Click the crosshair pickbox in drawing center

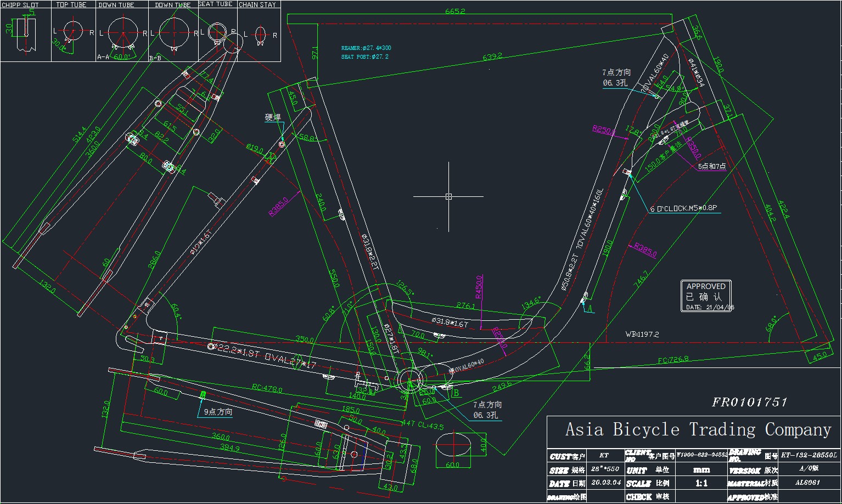coord(448,196)
